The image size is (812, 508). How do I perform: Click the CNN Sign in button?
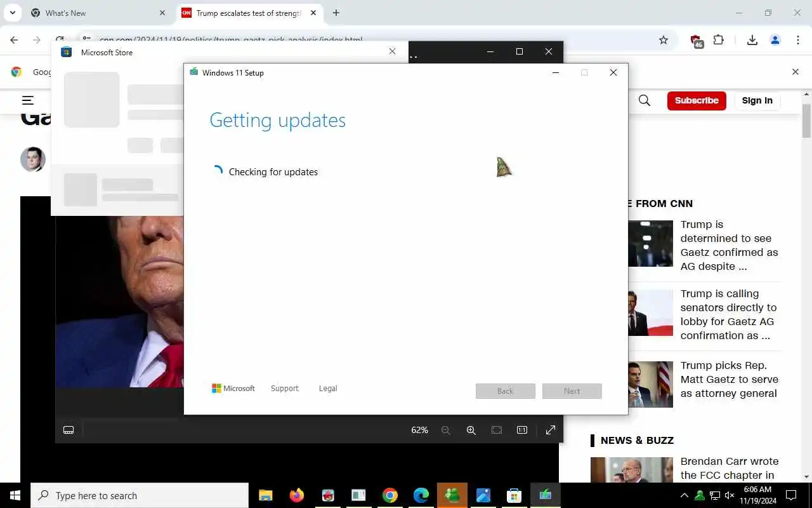(x=757, y=100)
